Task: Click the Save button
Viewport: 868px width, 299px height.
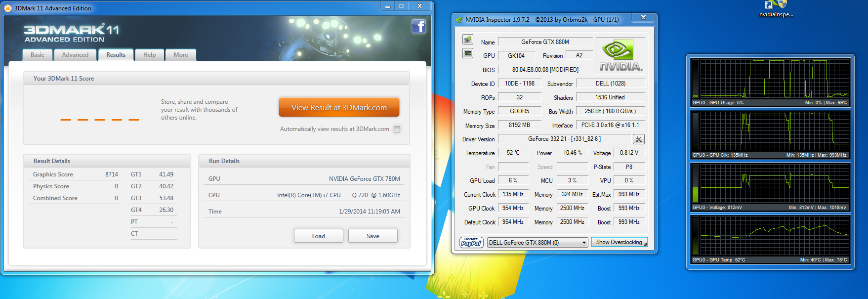Action: point(373,236)
